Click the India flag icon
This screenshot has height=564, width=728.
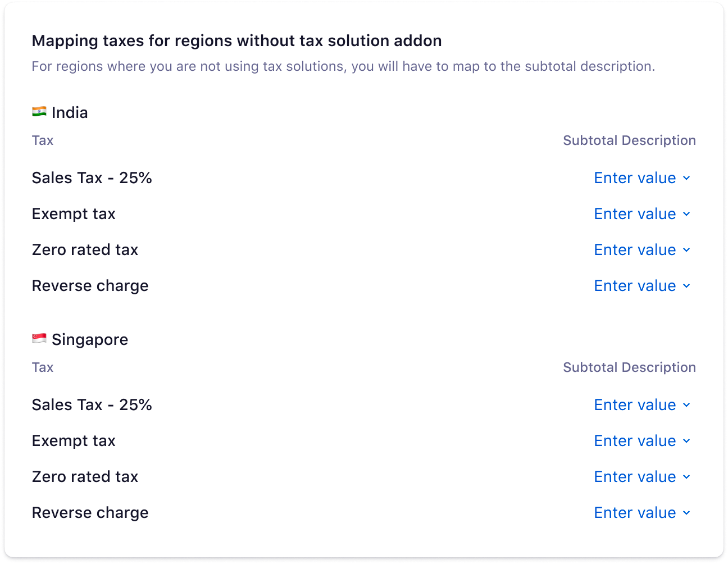tap(39, 112)
